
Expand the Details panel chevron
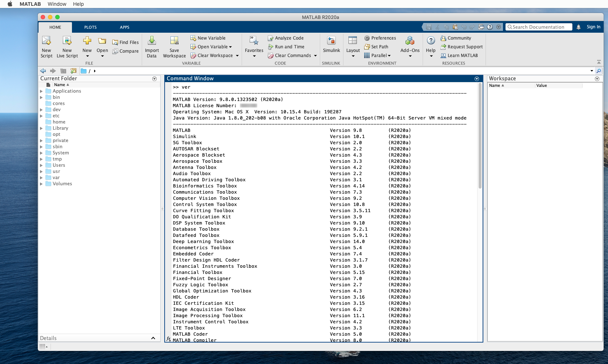click(x=153, y=338)
